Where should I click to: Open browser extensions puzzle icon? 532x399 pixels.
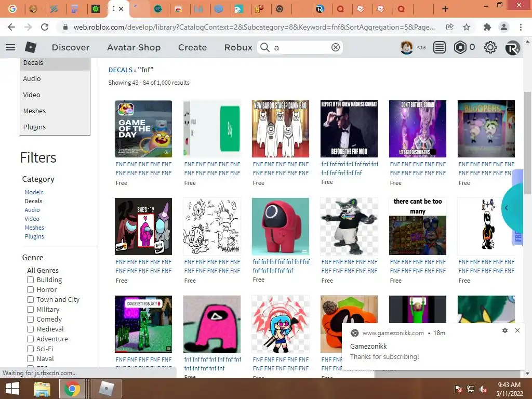pyautogui.click(x=487, y=27)
